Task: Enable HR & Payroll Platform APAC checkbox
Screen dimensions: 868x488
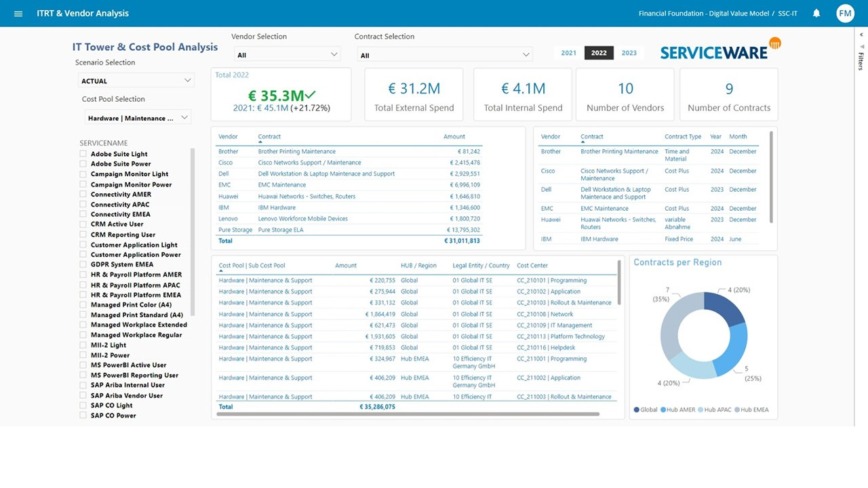Action: [x=83, y=285]
